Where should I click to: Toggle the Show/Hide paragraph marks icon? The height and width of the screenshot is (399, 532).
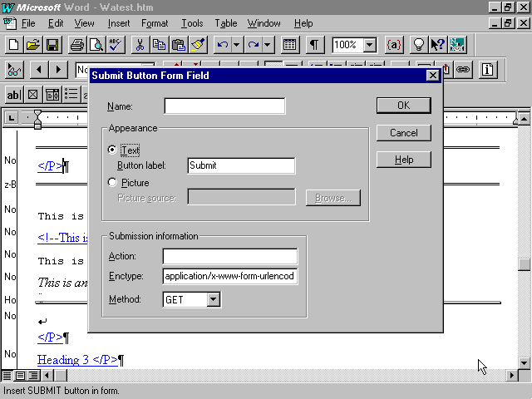coord(315,45)
